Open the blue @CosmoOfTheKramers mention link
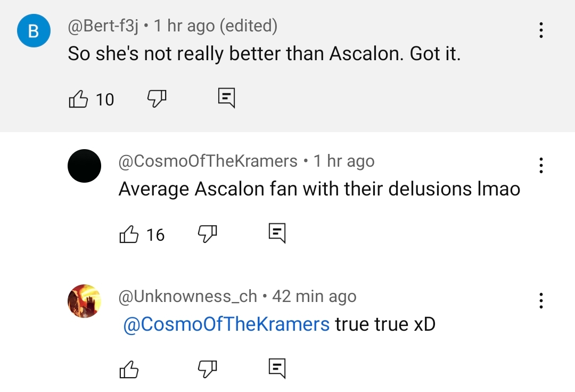The width and height of the screenshot is (575, 392). (x=226, y=324)
